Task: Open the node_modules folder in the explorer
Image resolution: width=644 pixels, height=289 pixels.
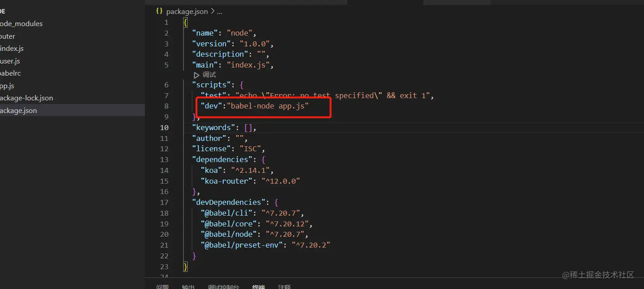Action: [22, 24]
